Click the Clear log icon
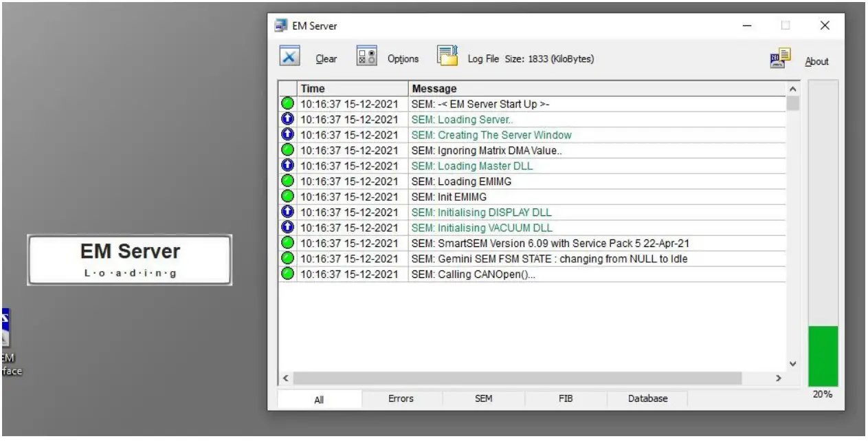The height and width of the screenshot is (441, 868). [x=289, y=56]
